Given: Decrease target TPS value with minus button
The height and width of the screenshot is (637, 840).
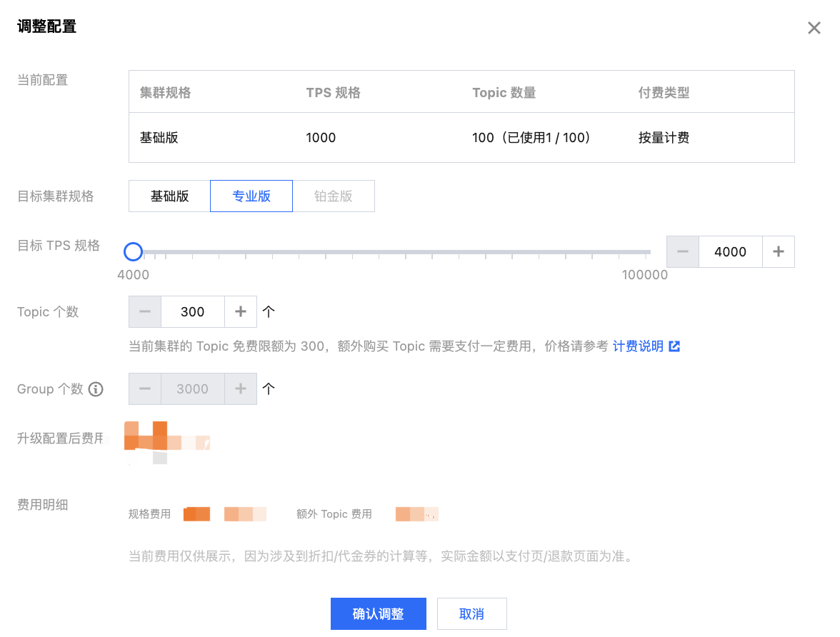Looking at the screenshot, I should click(x=683, y=252).
